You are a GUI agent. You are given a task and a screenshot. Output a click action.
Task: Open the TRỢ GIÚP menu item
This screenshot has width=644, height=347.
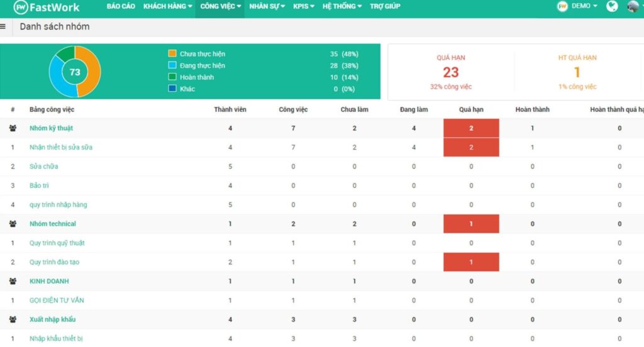pyautogui.click(x=386, y=6)
